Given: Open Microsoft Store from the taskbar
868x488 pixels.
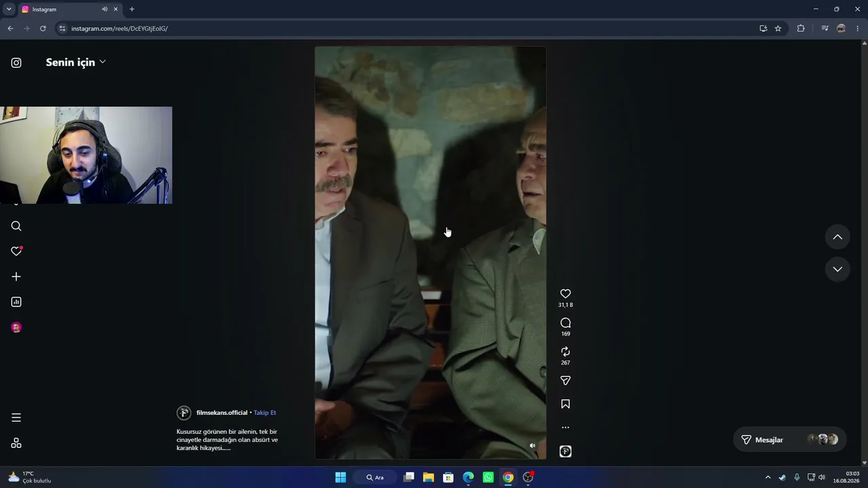Looking at the screenshot, I should tap(448, 477).
